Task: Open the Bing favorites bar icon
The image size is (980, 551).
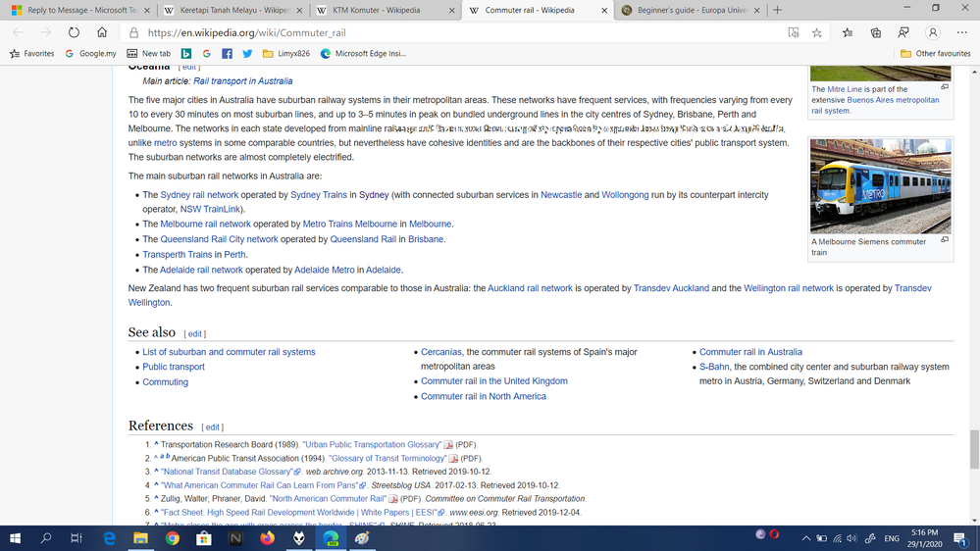Action: click(x=186, y=54)
